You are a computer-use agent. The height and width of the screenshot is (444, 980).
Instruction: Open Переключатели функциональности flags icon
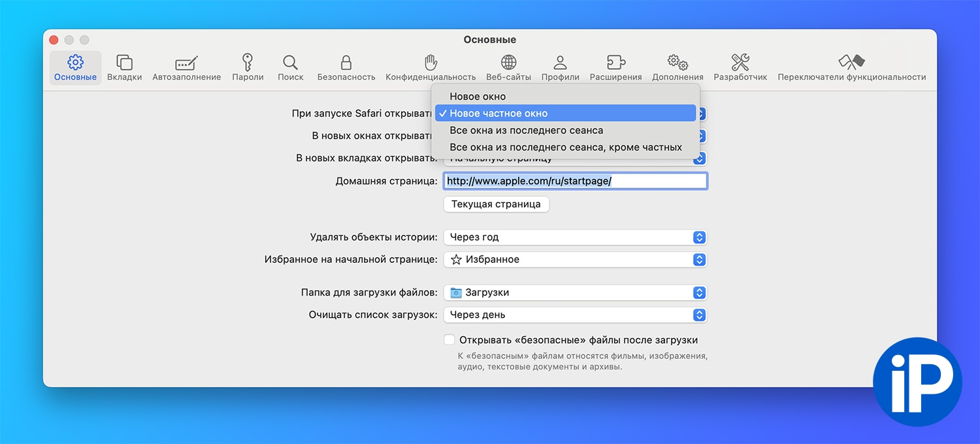pyautogui.click(x=851, y=68)
